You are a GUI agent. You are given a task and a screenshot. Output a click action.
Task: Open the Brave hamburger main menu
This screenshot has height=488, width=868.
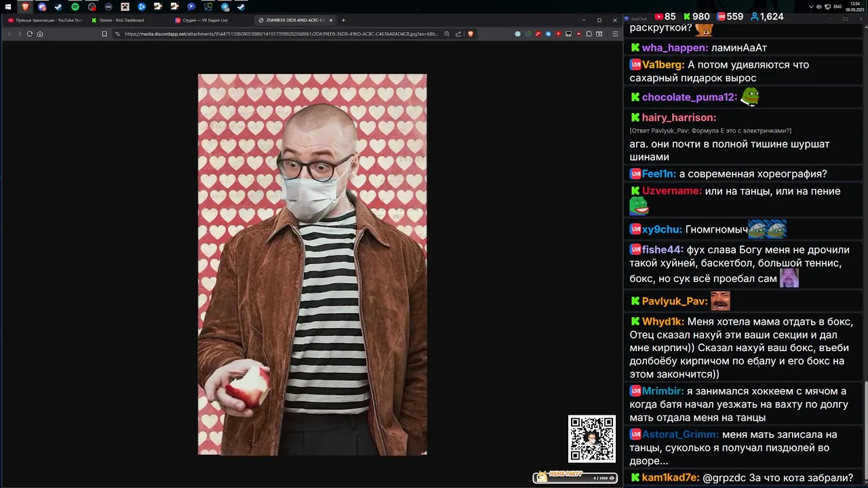point(615,34)
